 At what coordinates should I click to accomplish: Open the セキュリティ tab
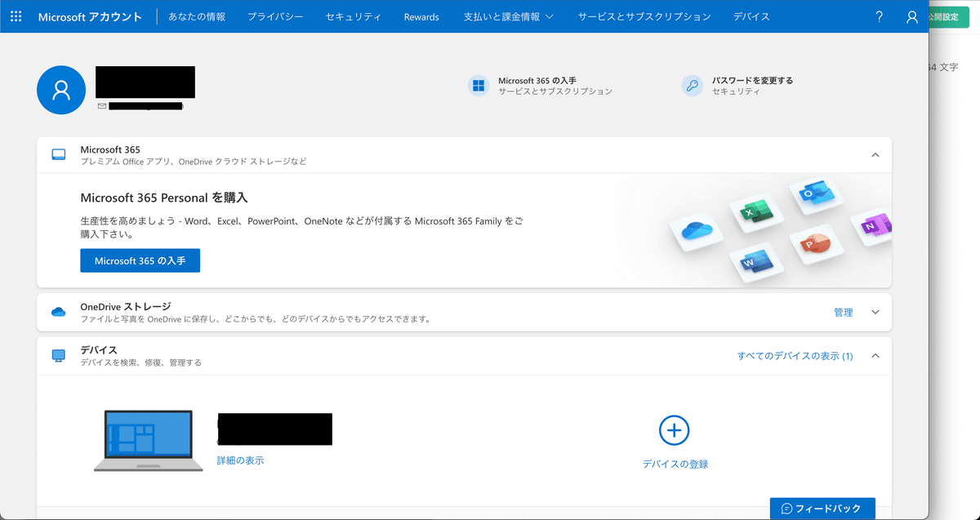tap(353, 16)
